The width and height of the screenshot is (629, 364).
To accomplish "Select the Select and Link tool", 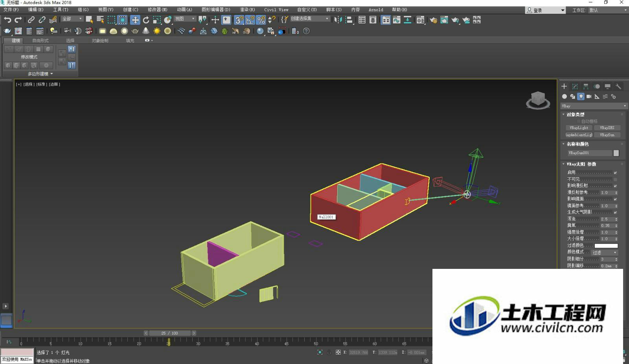I will pos(31,20).
